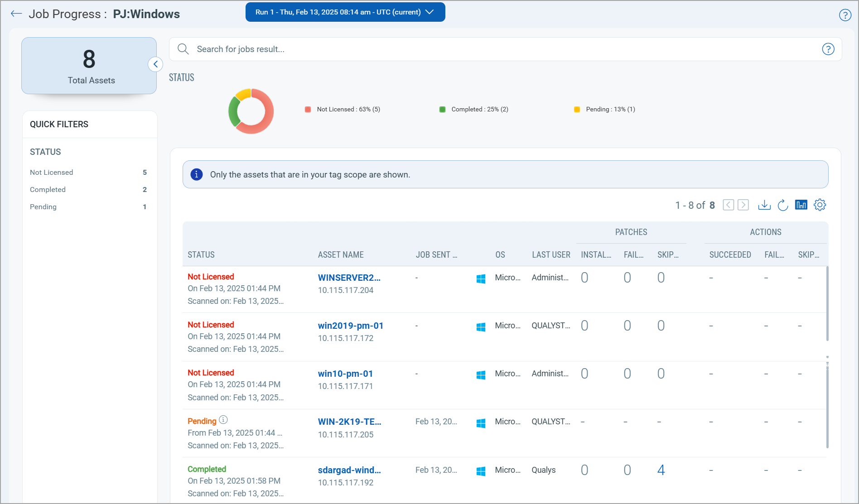
Task: Click the search bar help icon
Action: 828,49
